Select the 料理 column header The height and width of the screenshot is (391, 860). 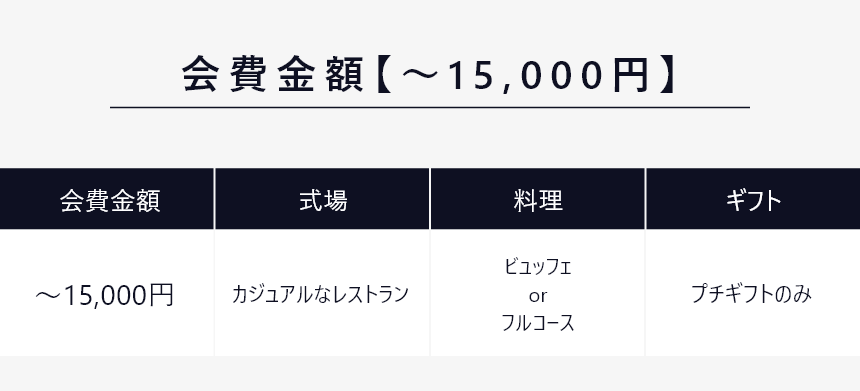tap(538, 199)
